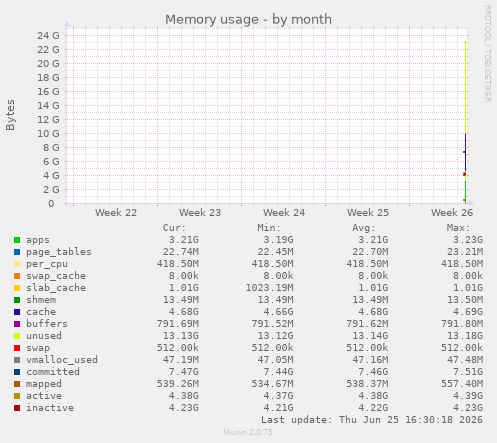Click the page_tables current value 22.74M

pyautogui.click(x=181, y=252)
